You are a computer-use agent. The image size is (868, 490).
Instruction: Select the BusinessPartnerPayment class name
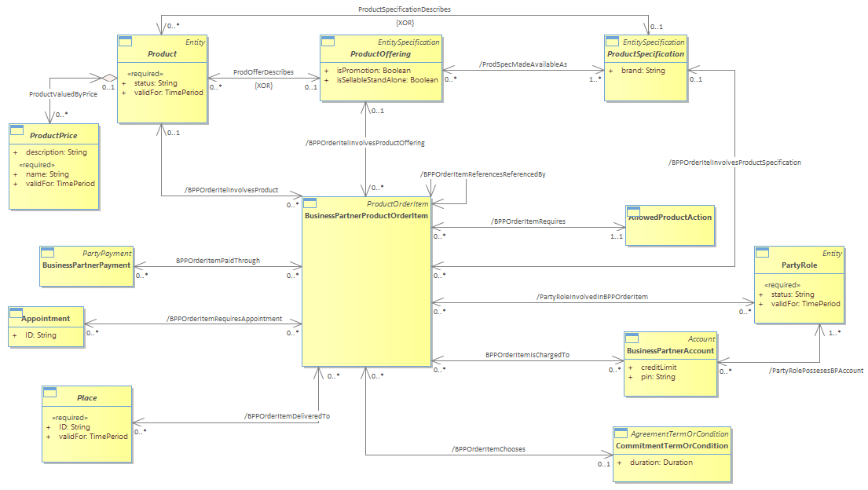click(x=86, y=265)
